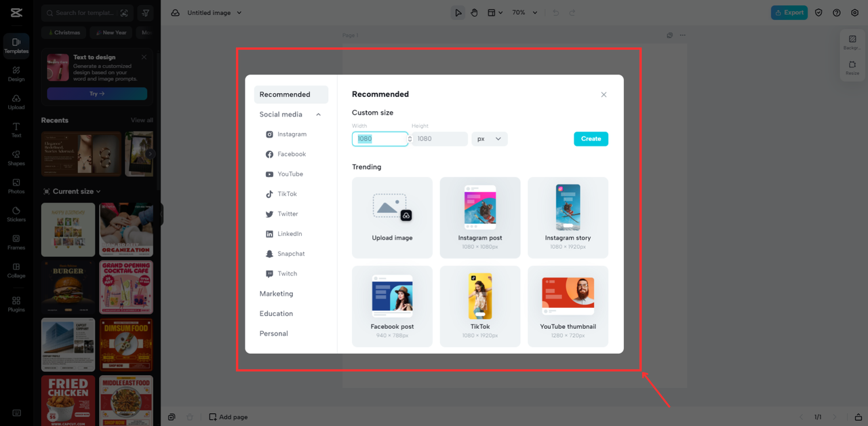Open the Design panel in the sidebar
Screen dimensions: 868x426
pyautogui.click(x=16, y=74)
